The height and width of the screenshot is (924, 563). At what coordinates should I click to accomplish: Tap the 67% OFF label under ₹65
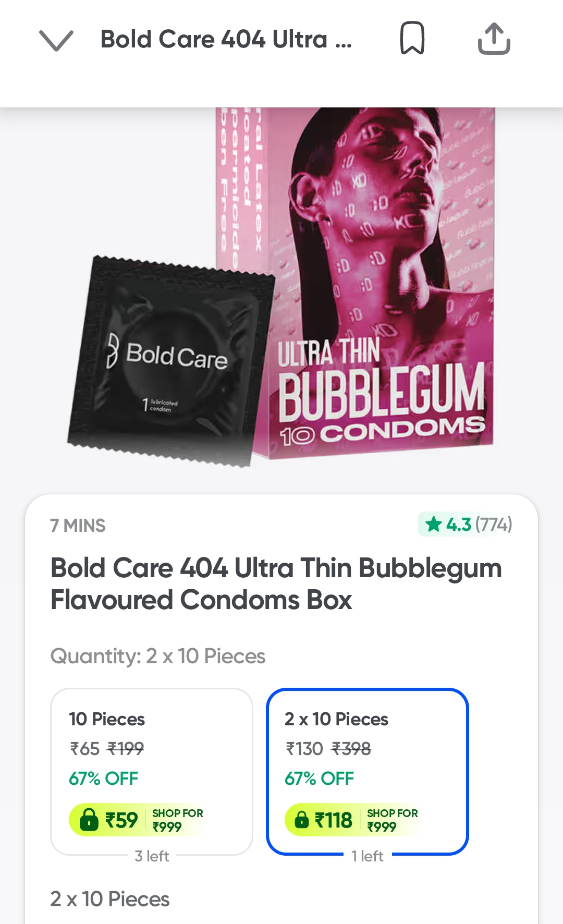[x=104, y=779]
